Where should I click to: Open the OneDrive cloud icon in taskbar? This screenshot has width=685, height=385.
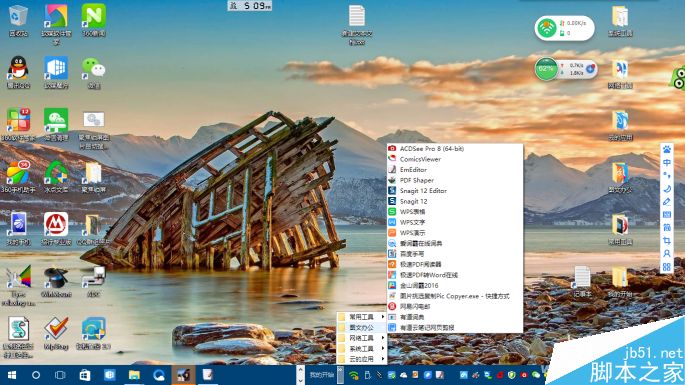[x=403, y=375]
